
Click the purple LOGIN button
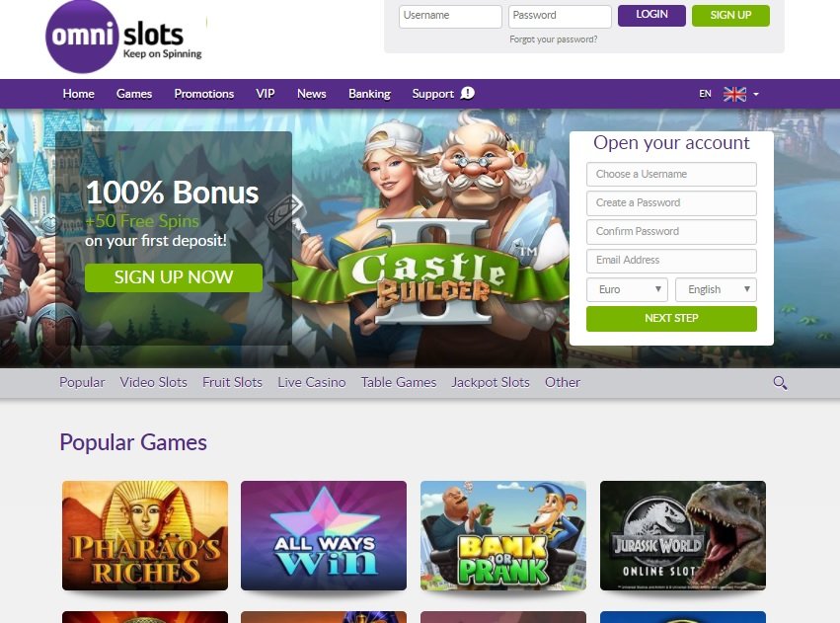(x=651, y=15)
